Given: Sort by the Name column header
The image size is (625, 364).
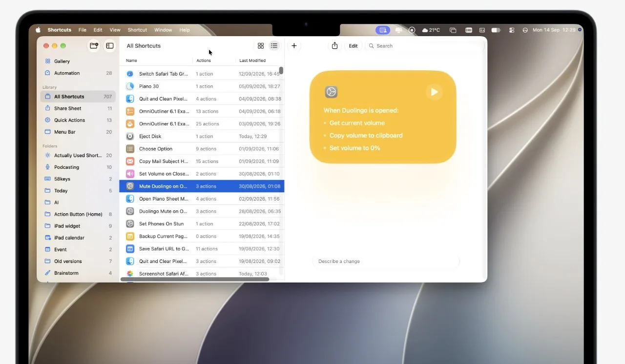Looking at the screenshot, I should 131,61.
